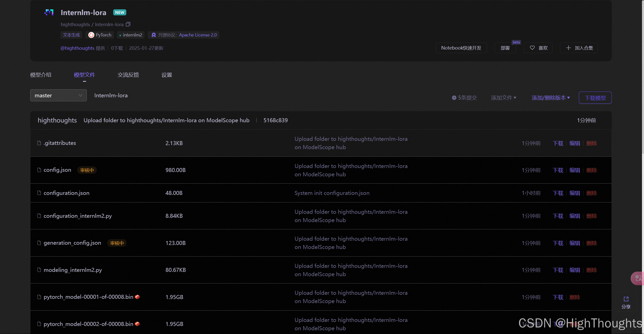
Task: Expand the 添加/删除版本 dropdown
Action: [551, 98]
